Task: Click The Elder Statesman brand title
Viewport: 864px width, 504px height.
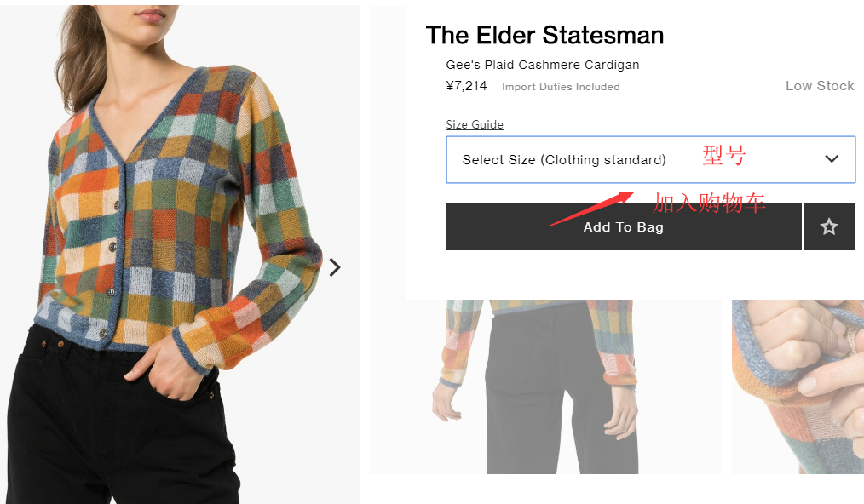Action: [544, 35]
